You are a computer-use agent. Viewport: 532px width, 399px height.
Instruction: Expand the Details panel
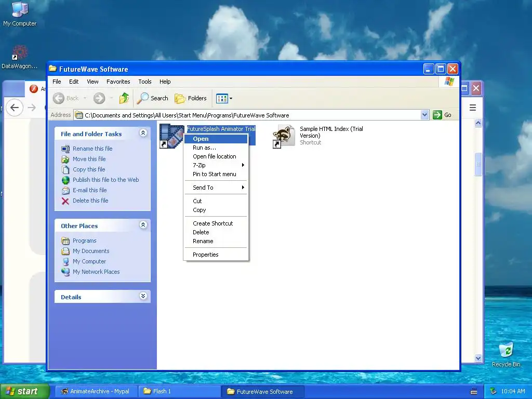click(x=143, y=296)
